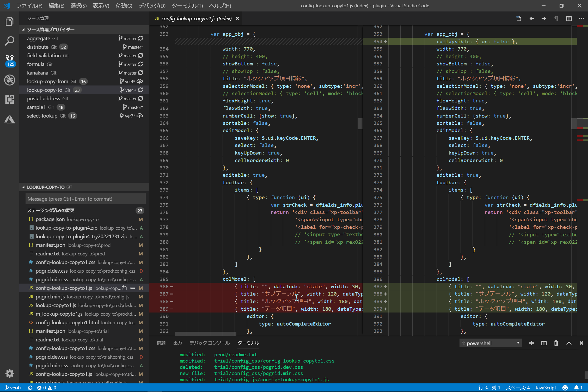The height and width of the screenshot is (392, 588).
Task: Collapse the LOOKUP-COPY-TO GIT section
Action: click(23, 187)
